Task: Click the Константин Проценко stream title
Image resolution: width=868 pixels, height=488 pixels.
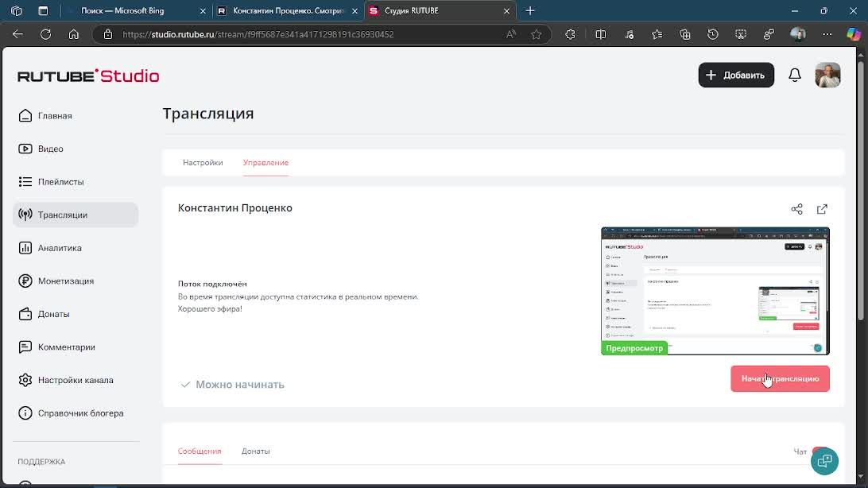Action: 234,208
